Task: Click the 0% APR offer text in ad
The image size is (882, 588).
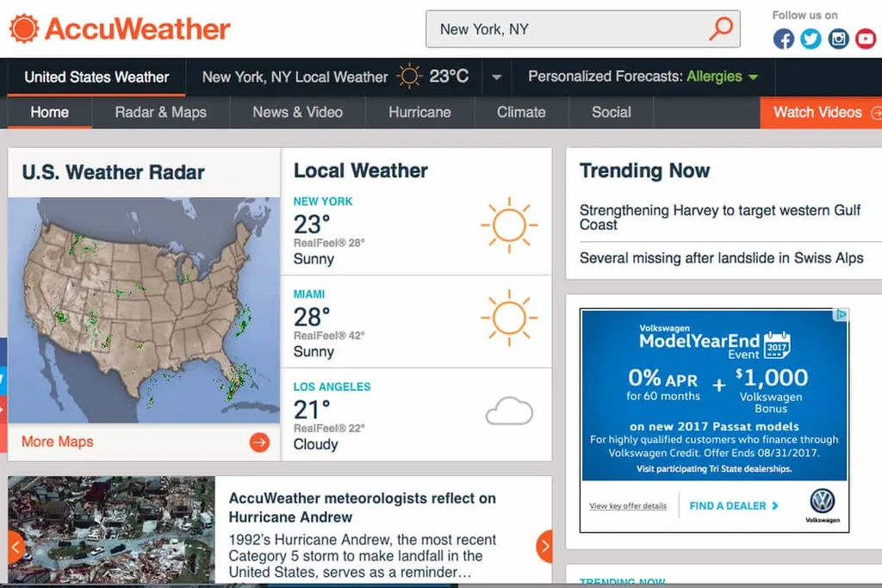Action: pos(663,385)
